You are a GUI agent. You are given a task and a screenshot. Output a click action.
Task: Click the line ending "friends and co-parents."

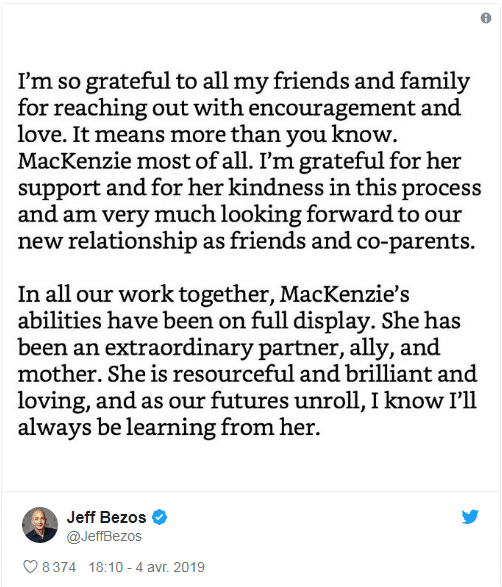click(x=246, y=241)
